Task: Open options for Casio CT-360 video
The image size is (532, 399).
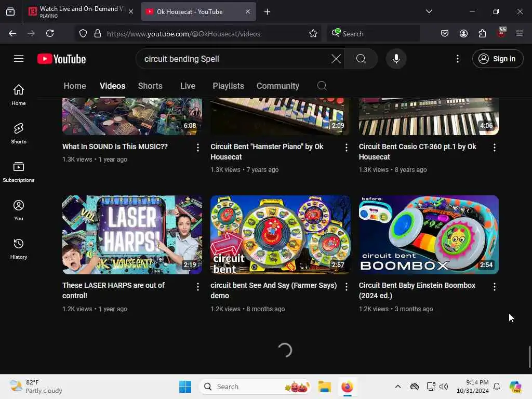Action: (495, 147)
